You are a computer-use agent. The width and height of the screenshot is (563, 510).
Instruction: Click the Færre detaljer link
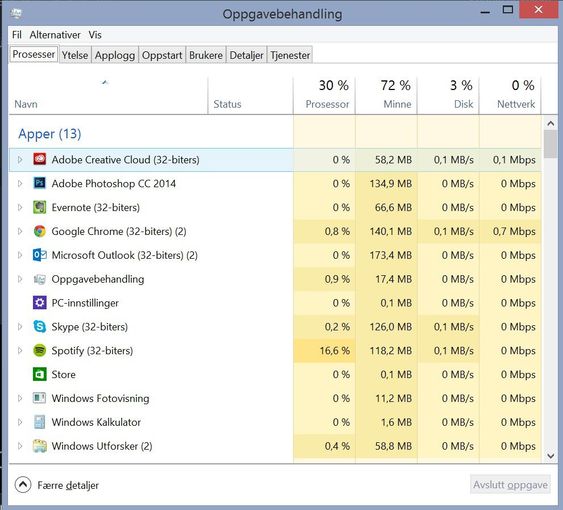click(68, 485)
